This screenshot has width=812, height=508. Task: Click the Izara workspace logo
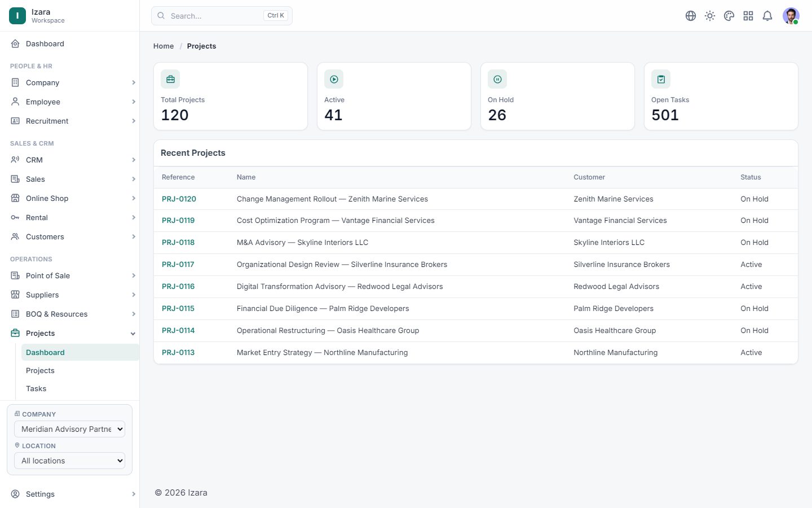coord(17,16)
